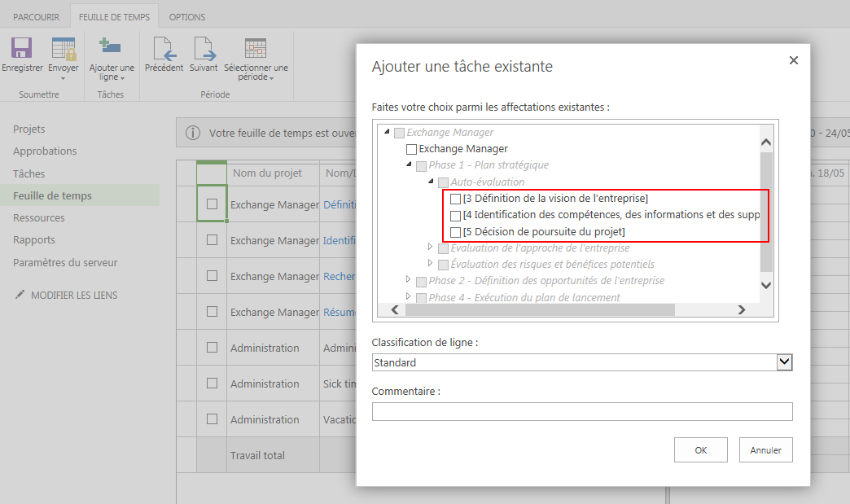Click the pencil icon for Modifier les liens
The image size is (850, 504).
click(x=20, y=295)
